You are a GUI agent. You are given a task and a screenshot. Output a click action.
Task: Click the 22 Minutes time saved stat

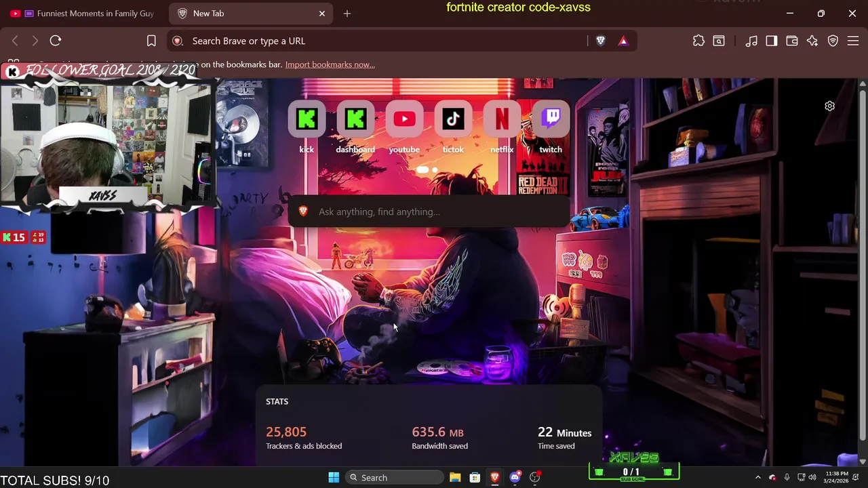click(x=564, y=438)
